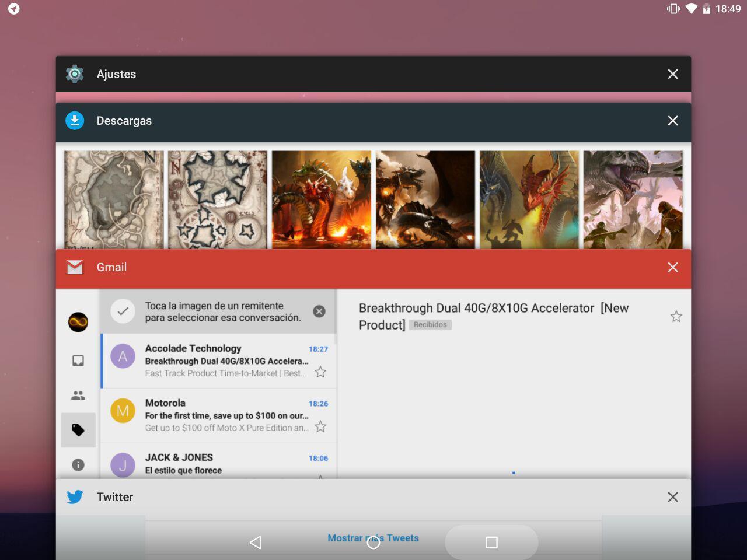Tap the checkmark circle in the tip banner

123,311
